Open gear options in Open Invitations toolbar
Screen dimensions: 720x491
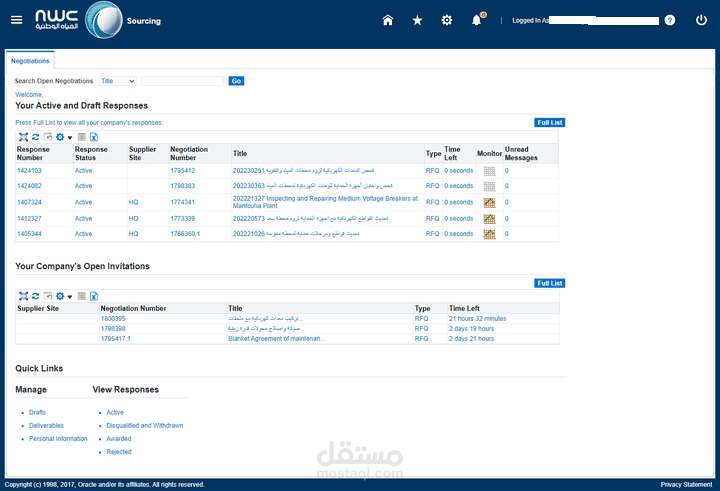tap(60, 296)
